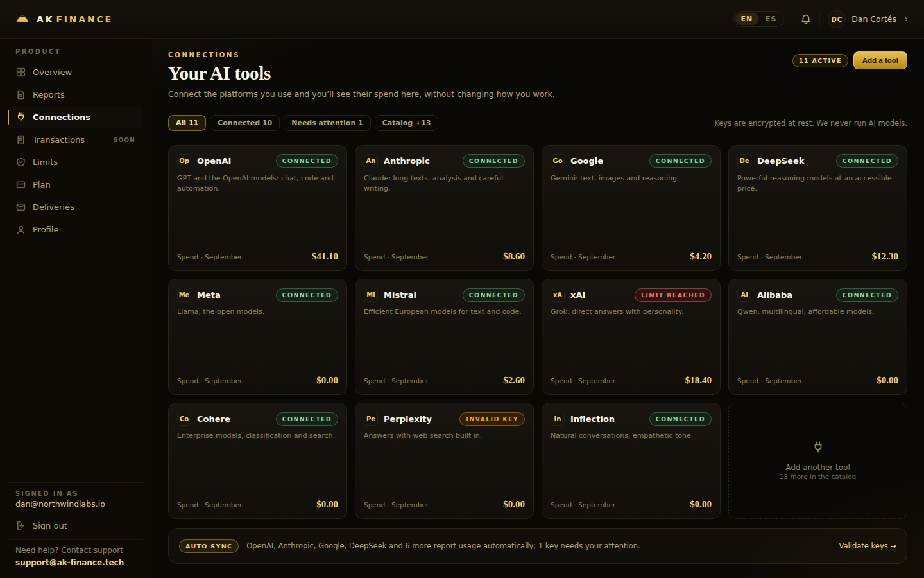Open notifications bell
924x578 pixels.
coord(806,19)
